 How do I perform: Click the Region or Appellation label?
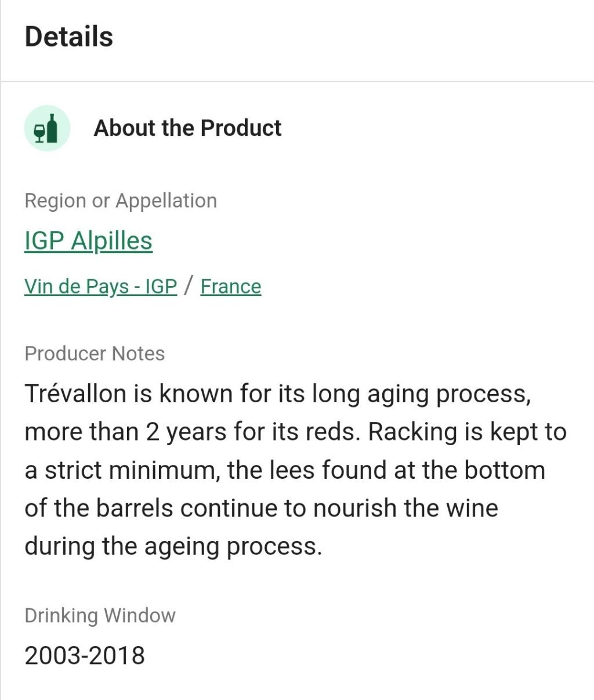coord(120,201)
